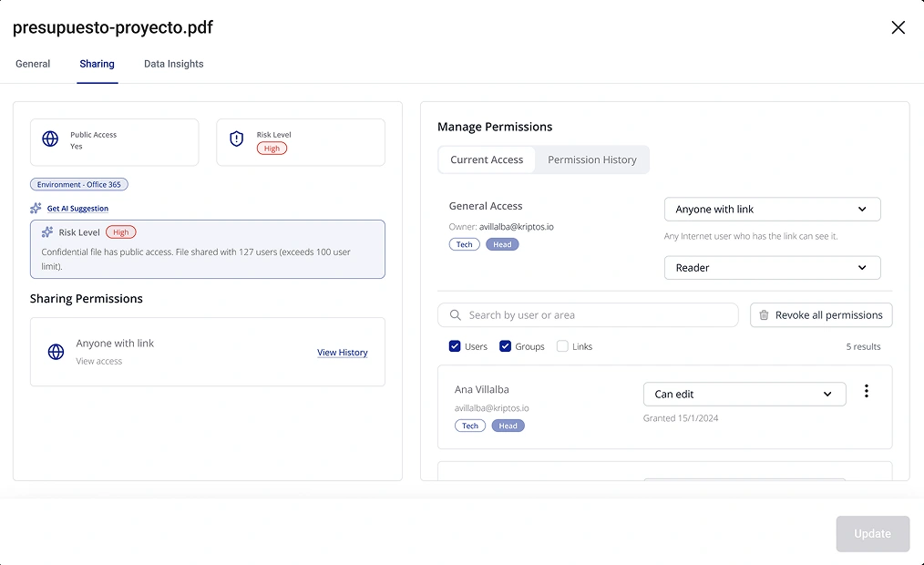
Task: Change Ana Villalba's Can edit dropdown
Action: coord(744,394)
